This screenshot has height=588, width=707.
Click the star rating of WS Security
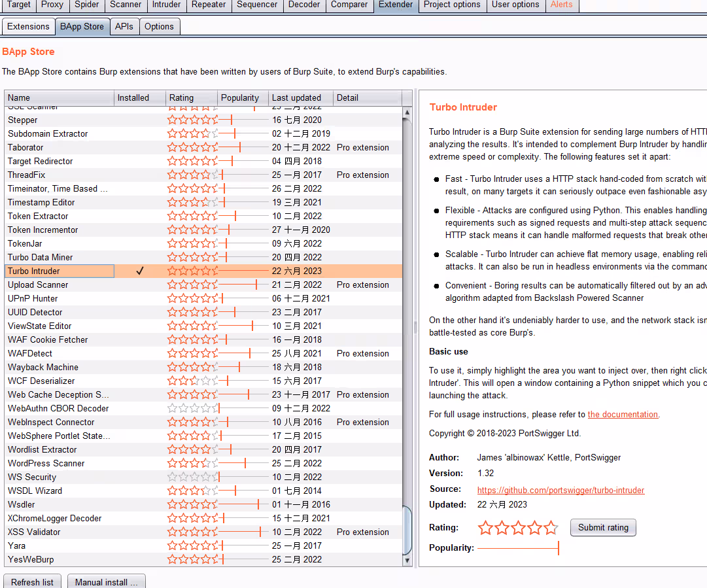[192, 477]
